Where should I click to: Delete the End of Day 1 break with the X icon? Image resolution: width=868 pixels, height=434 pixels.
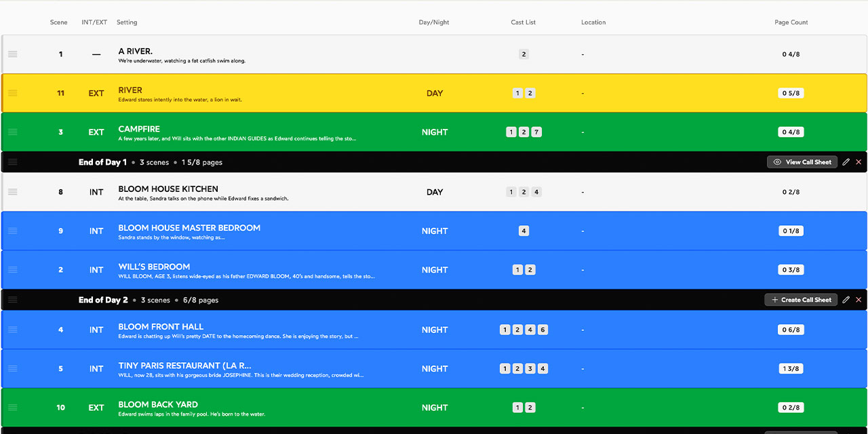click(x=859, y=162)
